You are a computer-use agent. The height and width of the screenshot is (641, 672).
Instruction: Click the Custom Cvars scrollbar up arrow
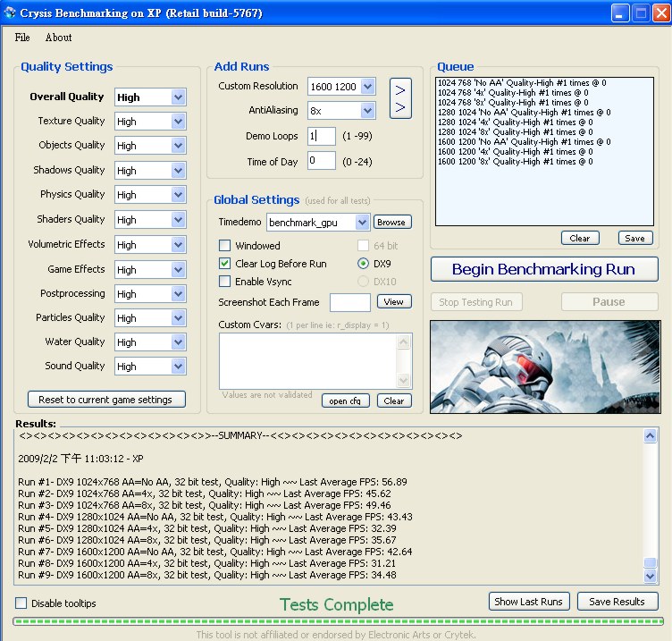[404, 342]
